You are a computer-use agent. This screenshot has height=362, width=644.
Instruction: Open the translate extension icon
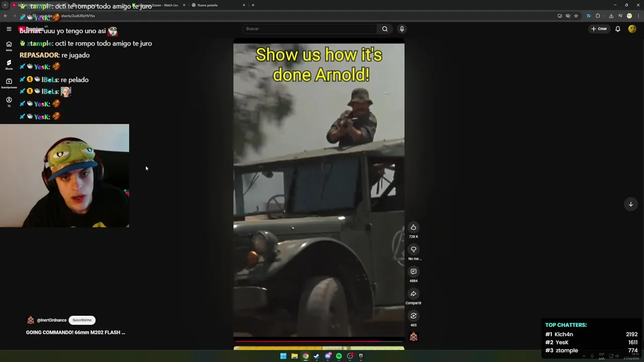(x=588, y=16)
